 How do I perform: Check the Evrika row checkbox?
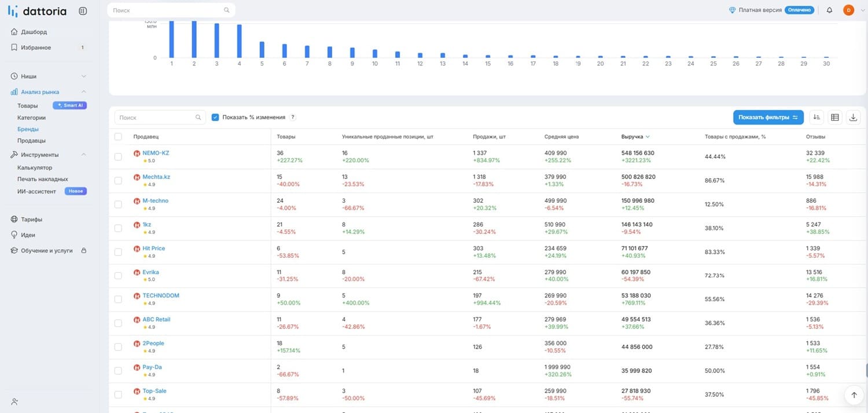click(x=118, y=276)
